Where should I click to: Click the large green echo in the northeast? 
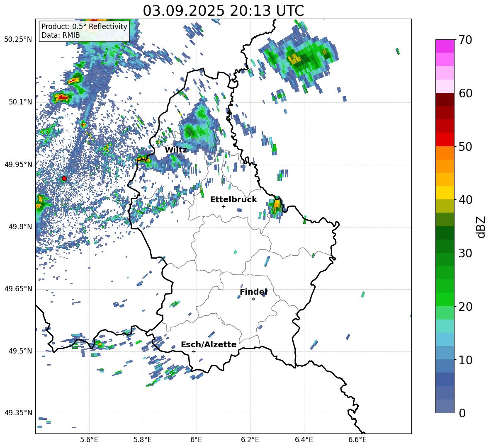click(x=299, y=58)
